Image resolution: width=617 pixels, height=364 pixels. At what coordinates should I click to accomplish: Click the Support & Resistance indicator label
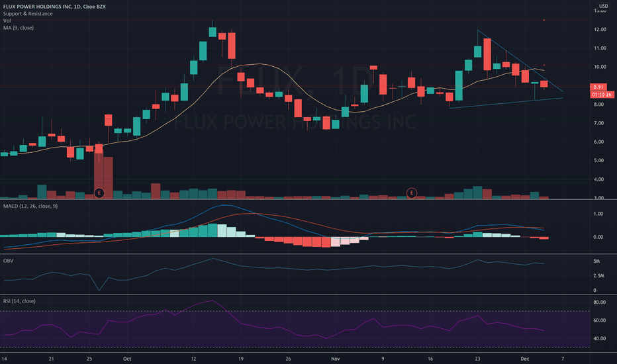click(28, 14)
